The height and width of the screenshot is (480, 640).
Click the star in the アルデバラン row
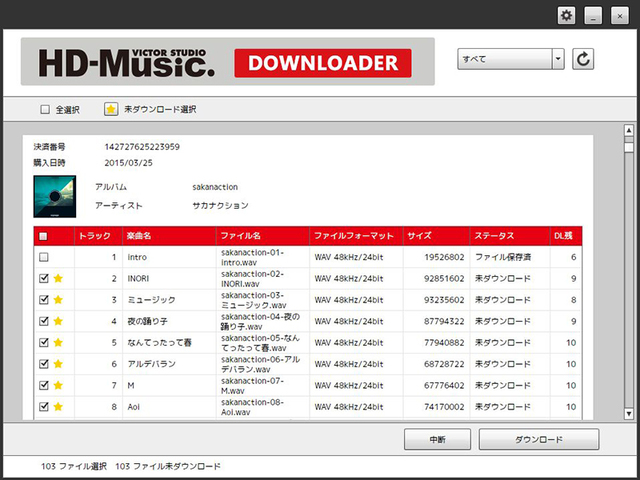(x=58, y=364)
